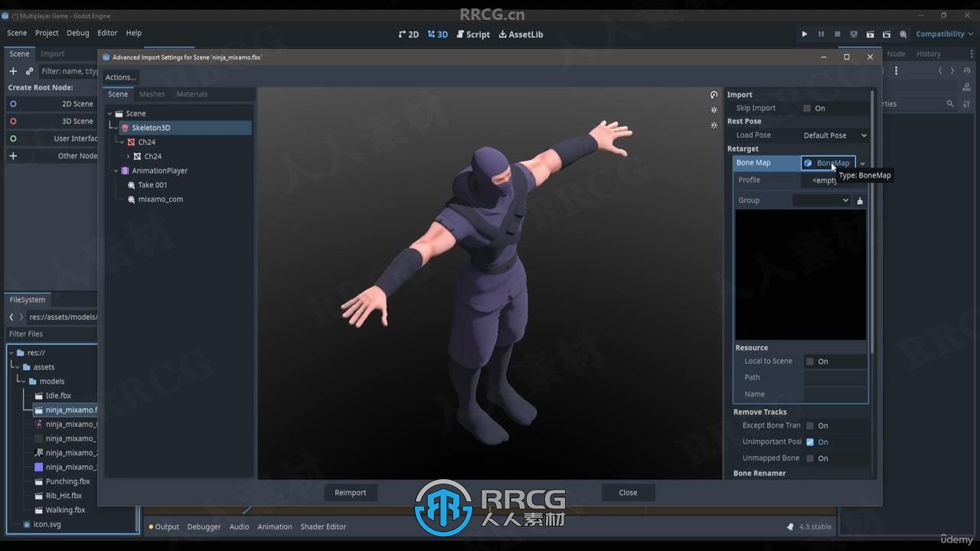
Task: Click the Reimport button
Action: click(351, 493)
